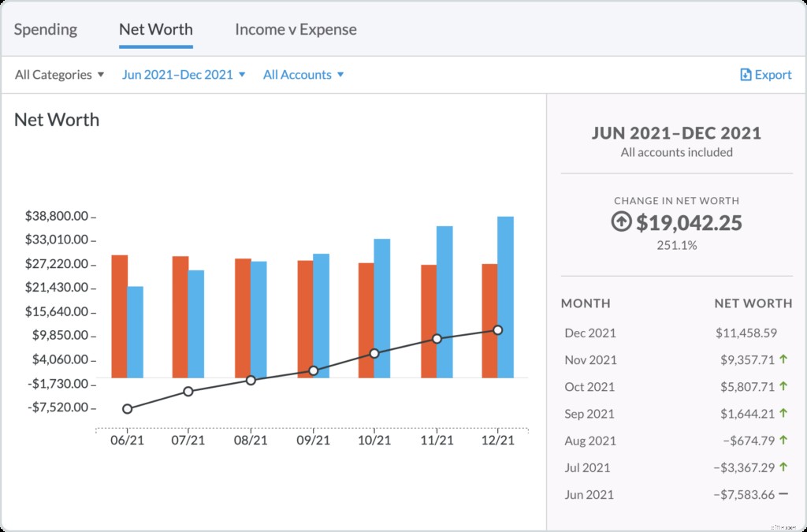Click the 06/21 data point on the trend line
Viewport: 807px width, 532px height.
click(x=127, y=408)
